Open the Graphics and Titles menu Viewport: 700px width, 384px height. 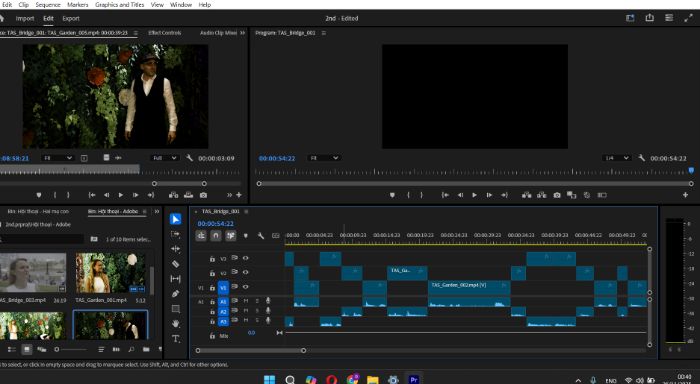tap(120, 4)
